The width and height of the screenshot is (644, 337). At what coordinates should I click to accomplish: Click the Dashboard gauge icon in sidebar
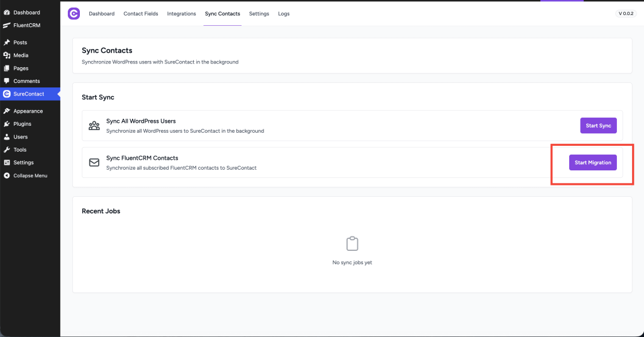pyautogui.click(x=7, y=13)
